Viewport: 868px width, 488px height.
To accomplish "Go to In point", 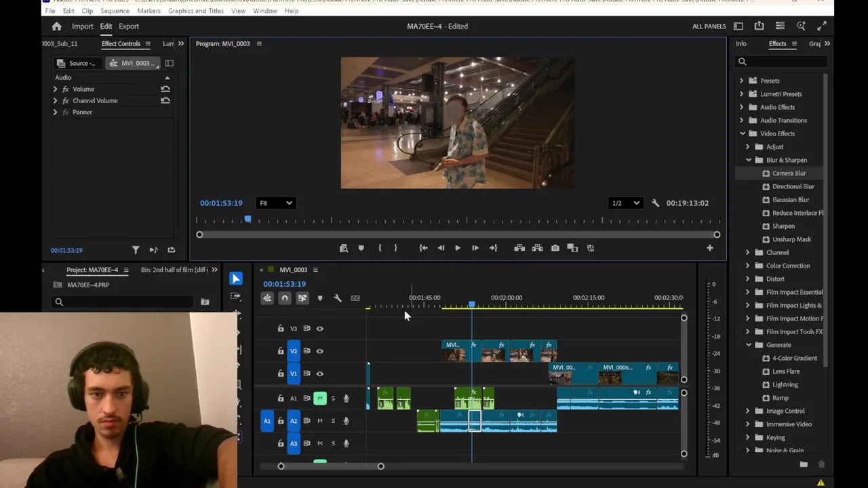I will click(423, 248).
